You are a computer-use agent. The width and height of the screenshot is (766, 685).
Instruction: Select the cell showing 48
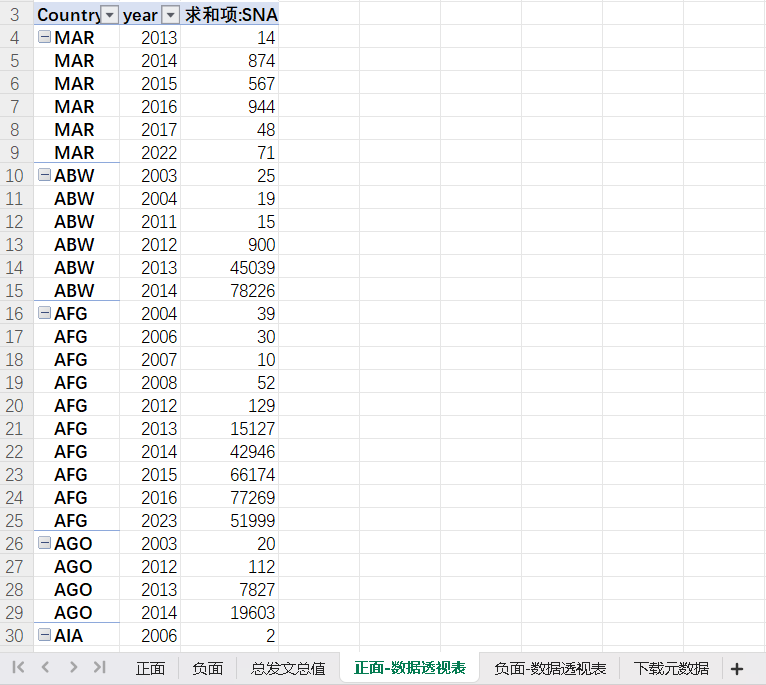230,129
